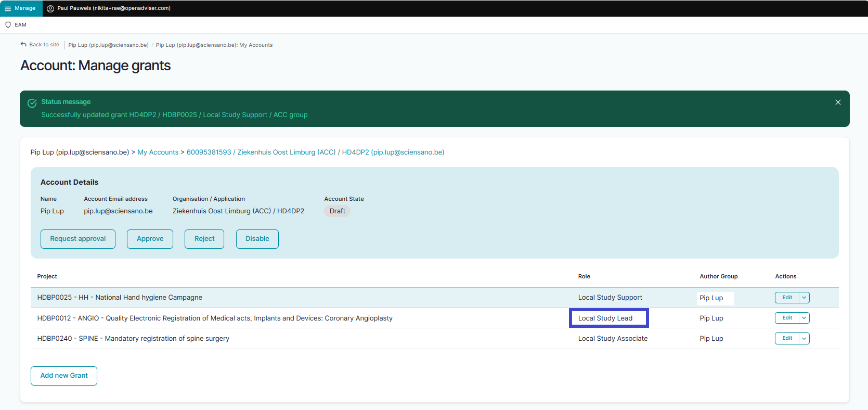Disable the account
Screen dimensions: 868x410
click(257, 239)
